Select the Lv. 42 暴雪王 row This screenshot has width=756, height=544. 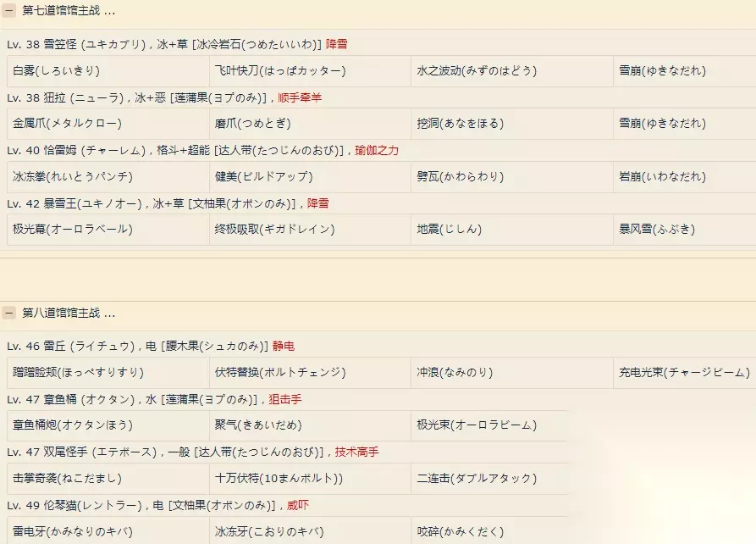point(168,203)
